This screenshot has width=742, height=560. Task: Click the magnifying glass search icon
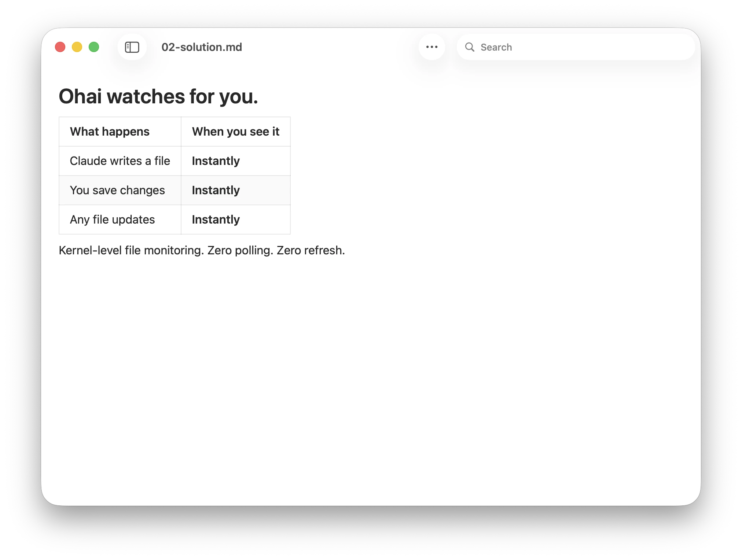click(470, 47)
